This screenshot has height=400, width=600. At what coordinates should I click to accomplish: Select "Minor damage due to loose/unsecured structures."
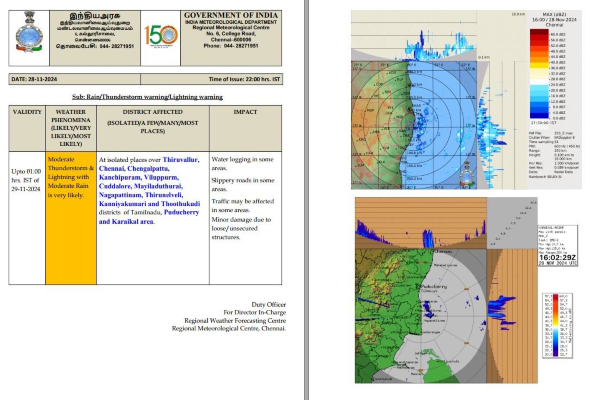pos(241,228)
